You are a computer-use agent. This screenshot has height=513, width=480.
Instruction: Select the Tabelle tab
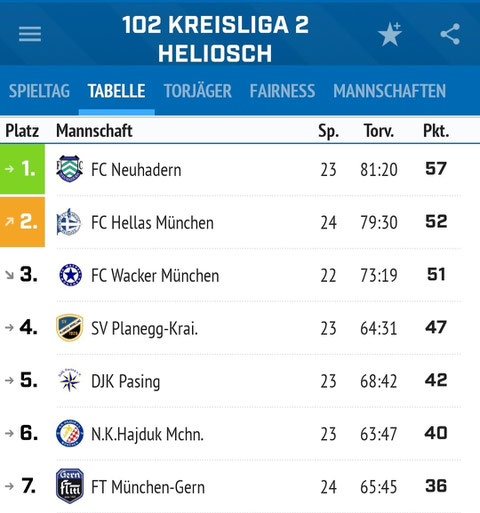point(116,91)
